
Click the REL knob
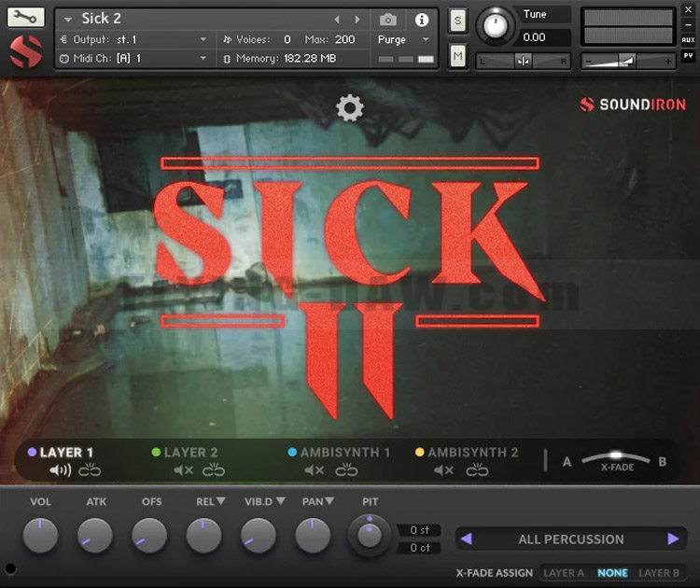pyautogui.click(x=203, y=535)
